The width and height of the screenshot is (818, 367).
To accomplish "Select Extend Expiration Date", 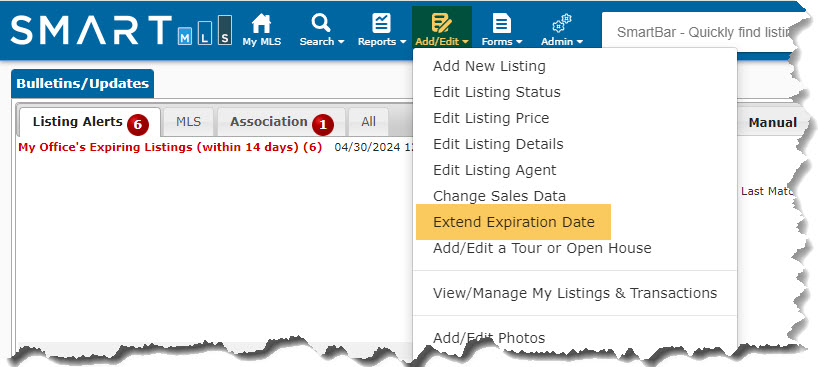I will pos(513,222).
